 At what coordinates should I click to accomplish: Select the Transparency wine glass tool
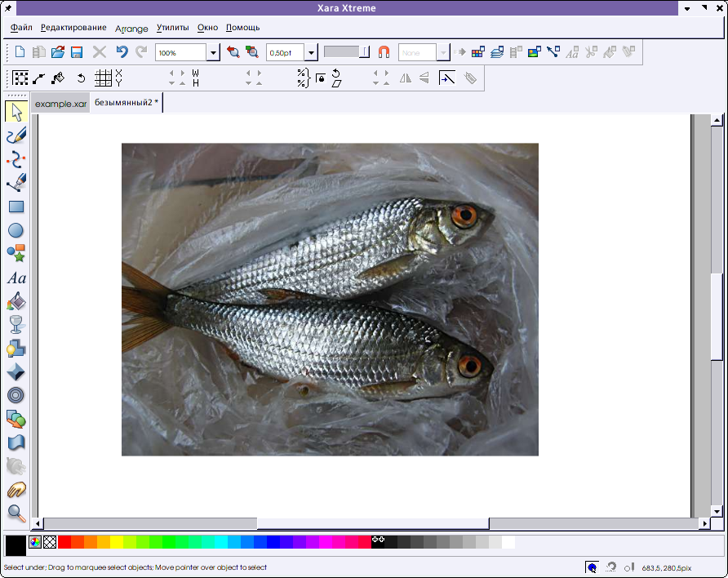pyautogui.click(x=16, y=325)
